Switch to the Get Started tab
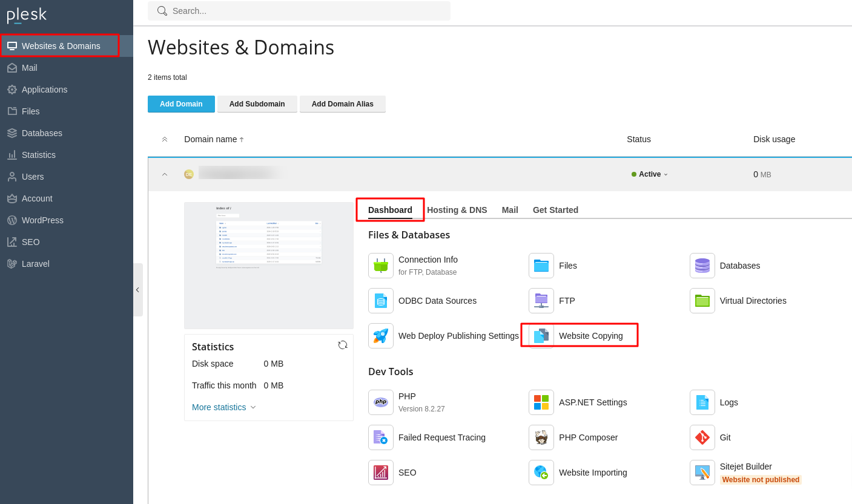The height and width of the screenshot is (504, 852). pos(555,210)
